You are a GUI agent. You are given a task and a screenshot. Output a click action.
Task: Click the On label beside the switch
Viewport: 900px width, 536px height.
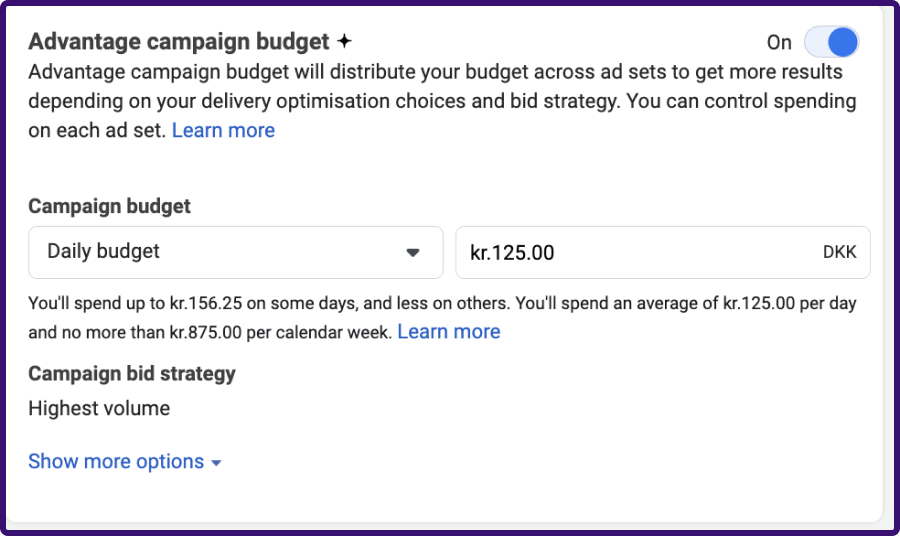(779, 42)
